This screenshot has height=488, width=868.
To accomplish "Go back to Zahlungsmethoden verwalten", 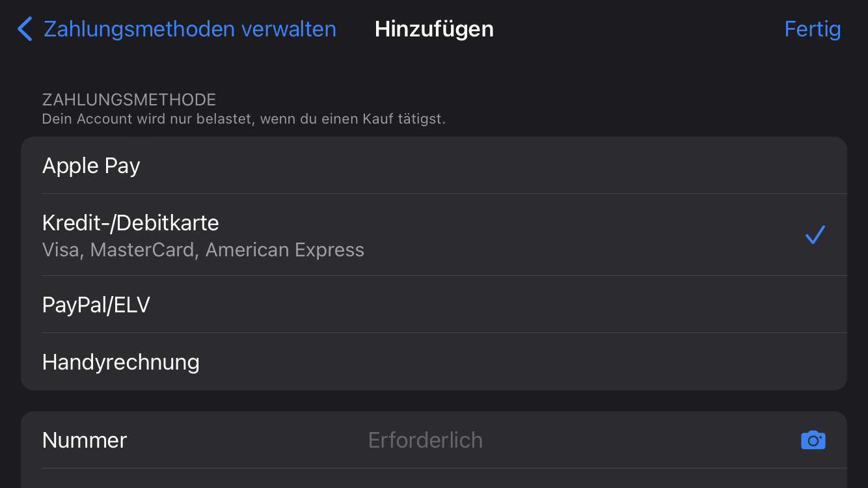I will tap(189, 29).
